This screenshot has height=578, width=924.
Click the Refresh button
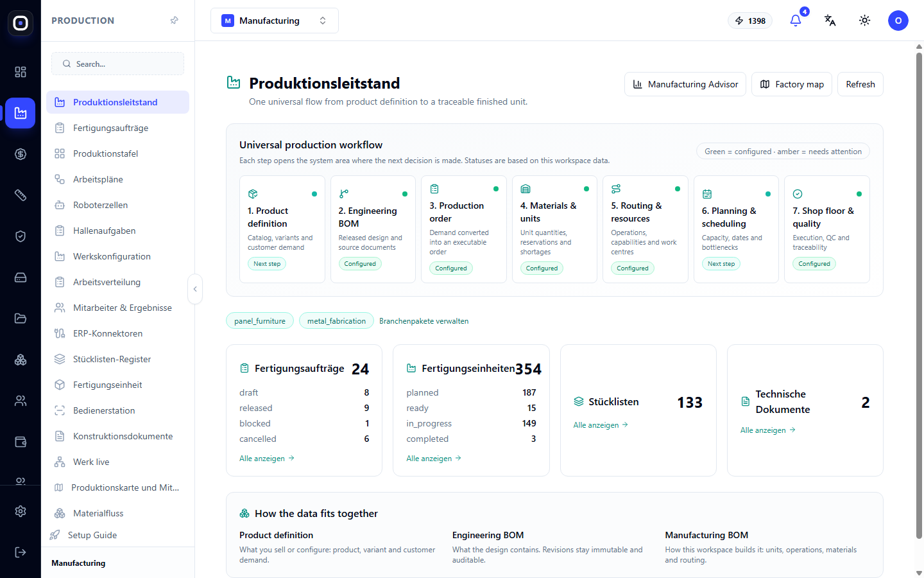[860, 84]
